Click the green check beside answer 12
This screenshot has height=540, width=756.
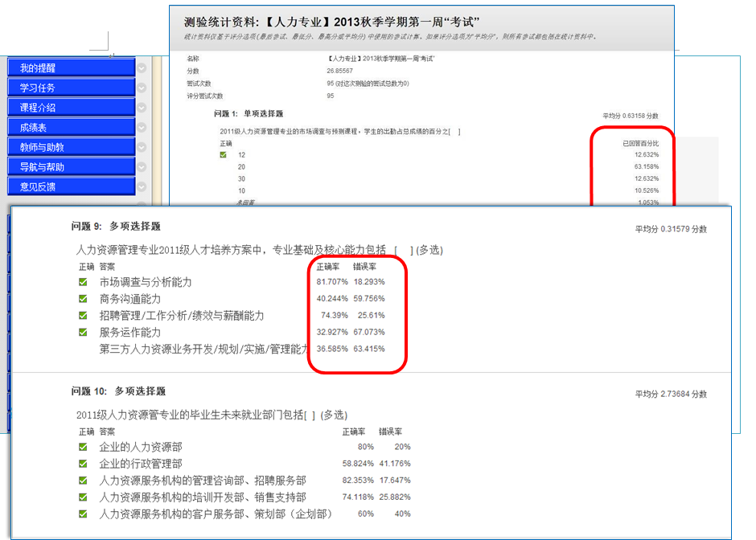pos(224,154)
